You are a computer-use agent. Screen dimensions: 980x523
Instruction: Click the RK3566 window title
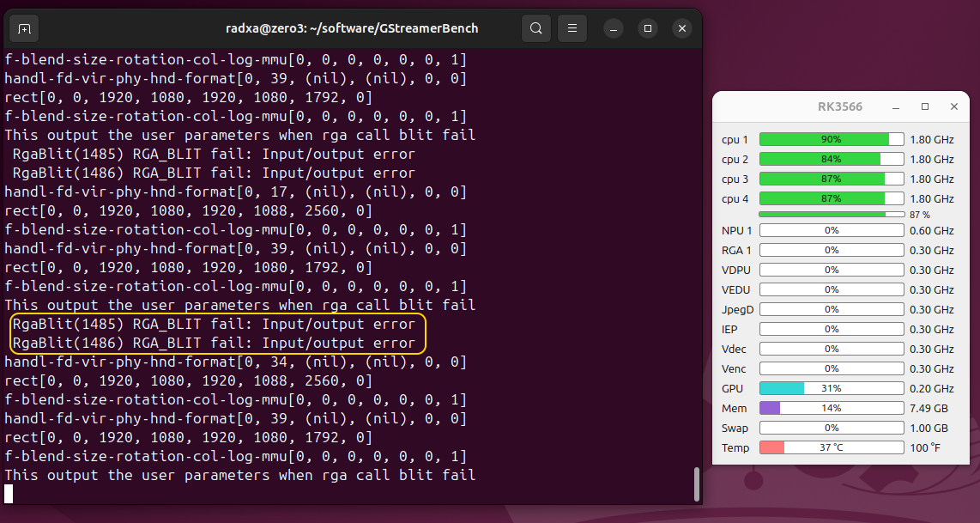point(840,107)
